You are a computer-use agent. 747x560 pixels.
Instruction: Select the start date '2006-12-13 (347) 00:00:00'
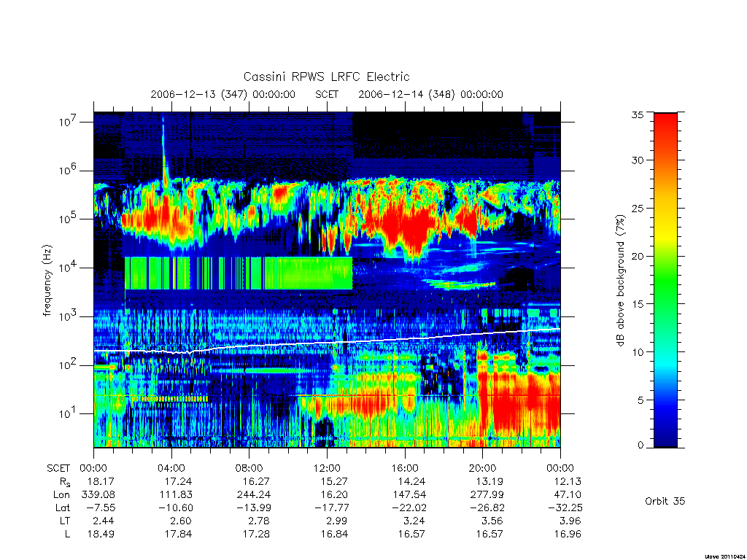(x=223, y=94)
